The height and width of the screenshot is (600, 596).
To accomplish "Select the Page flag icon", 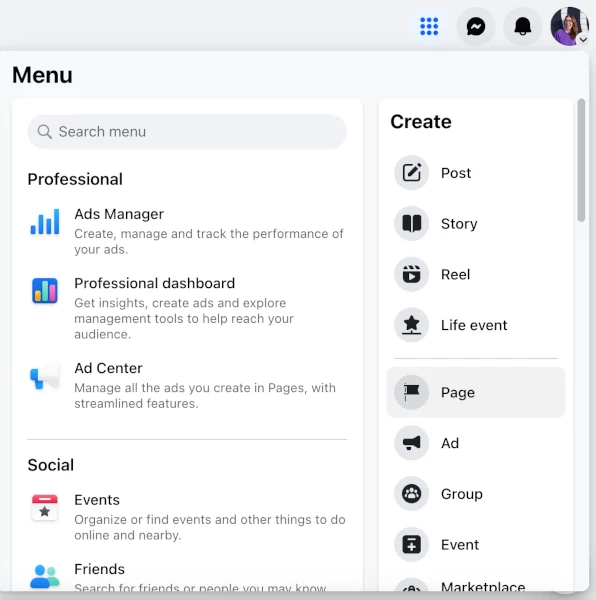I will [412, 392].
